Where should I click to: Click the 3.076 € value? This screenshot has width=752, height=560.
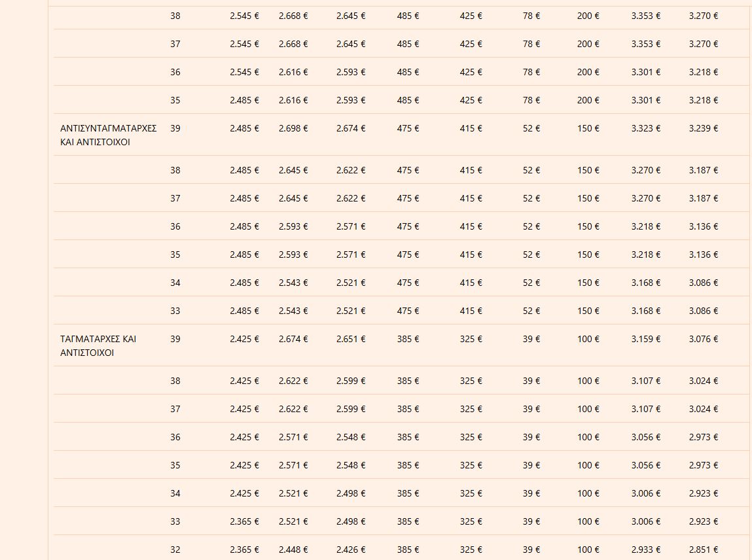coord(703,340)
